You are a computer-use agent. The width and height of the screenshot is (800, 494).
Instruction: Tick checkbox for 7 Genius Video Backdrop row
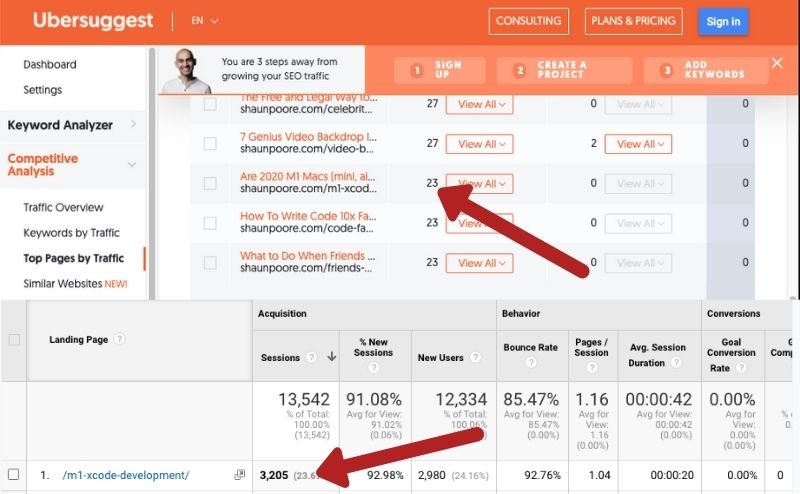[x=210, y=143]
